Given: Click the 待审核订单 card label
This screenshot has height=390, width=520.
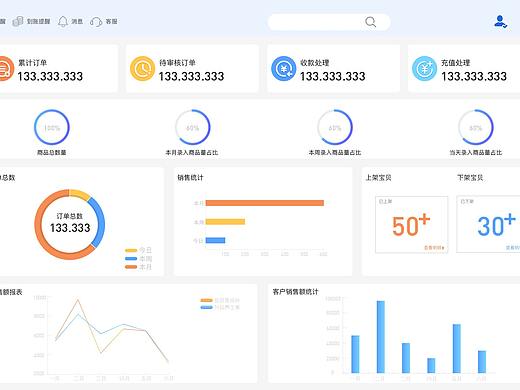Looking at the screenshot, I should point(177,63).
